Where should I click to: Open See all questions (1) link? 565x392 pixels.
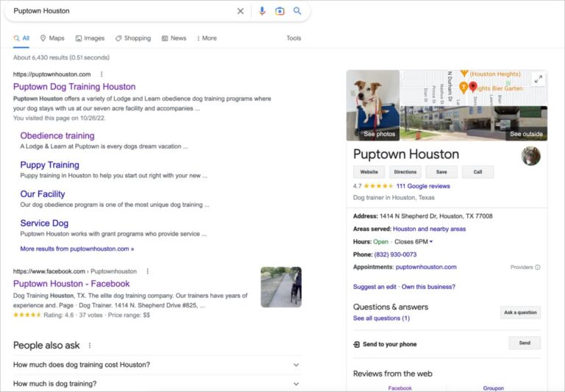381,318
